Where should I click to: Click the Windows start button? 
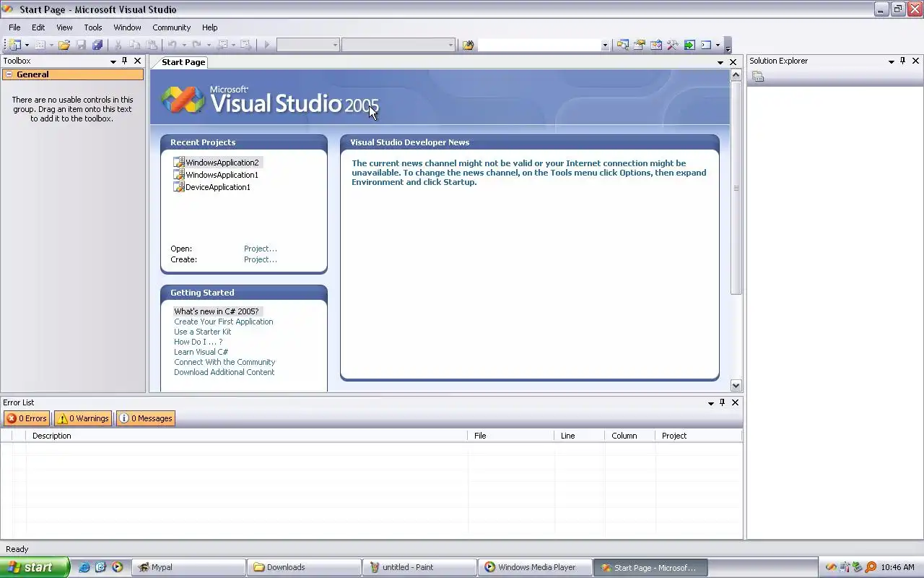(35, 567)
